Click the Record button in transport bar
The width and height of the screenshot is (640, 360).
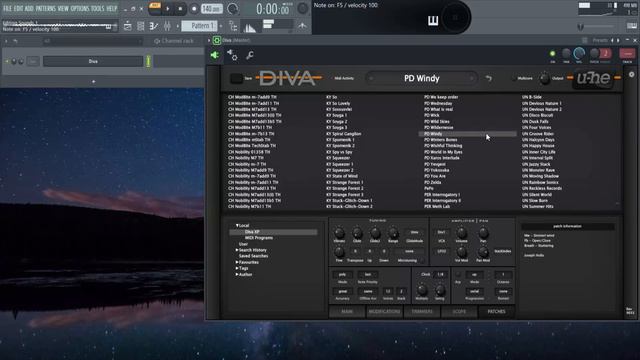194,9
